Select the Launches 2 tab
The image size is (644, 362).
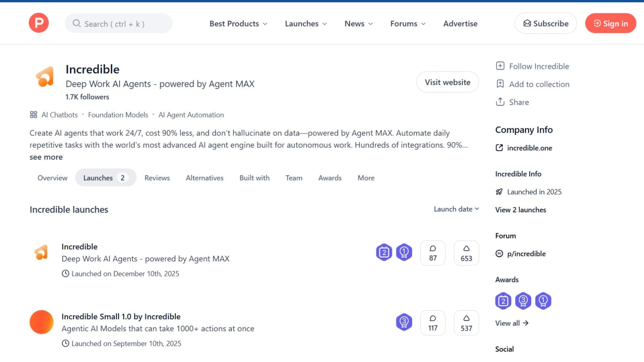tap(106, 178)
